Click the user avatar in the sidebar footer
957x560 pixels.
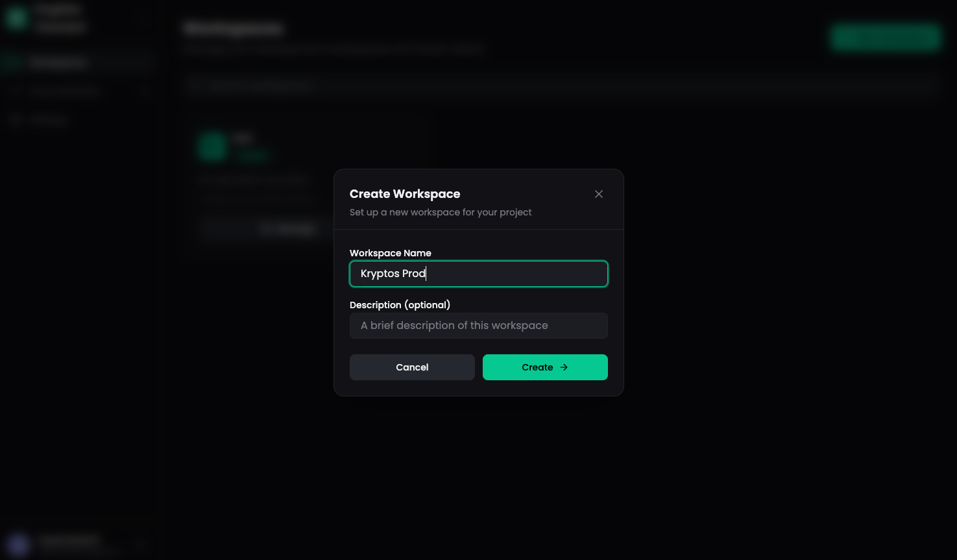tap(18, 544)
